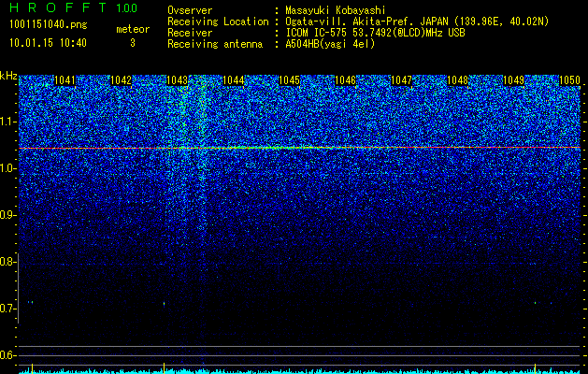Click the kHz axis unit label

(8, 76)
